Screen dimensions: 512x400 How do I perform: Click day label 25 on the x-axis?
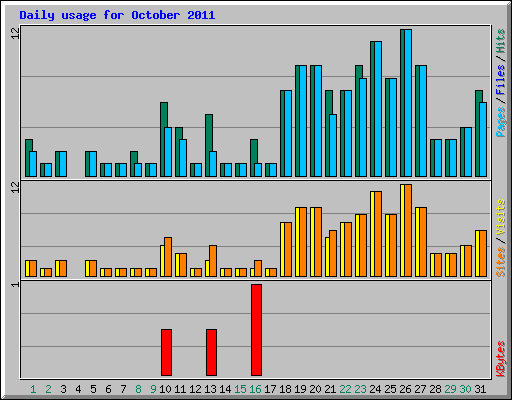click(390, 389)
